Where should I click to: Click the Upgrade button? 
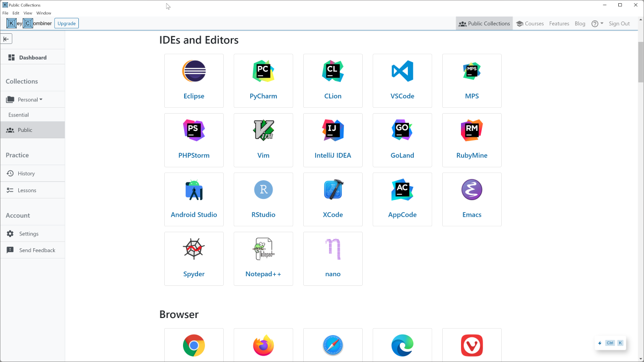click(67, 24)
